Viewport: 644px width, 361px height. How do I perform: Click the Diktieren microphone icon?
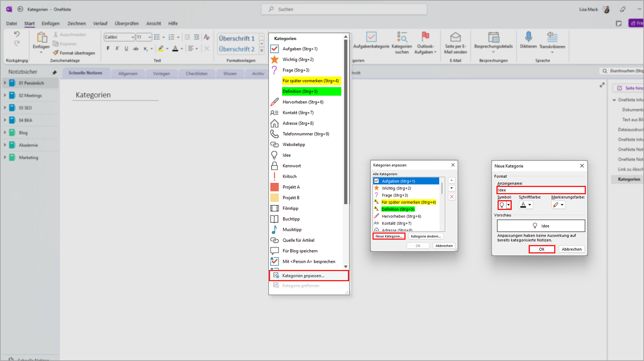[529, 37]
